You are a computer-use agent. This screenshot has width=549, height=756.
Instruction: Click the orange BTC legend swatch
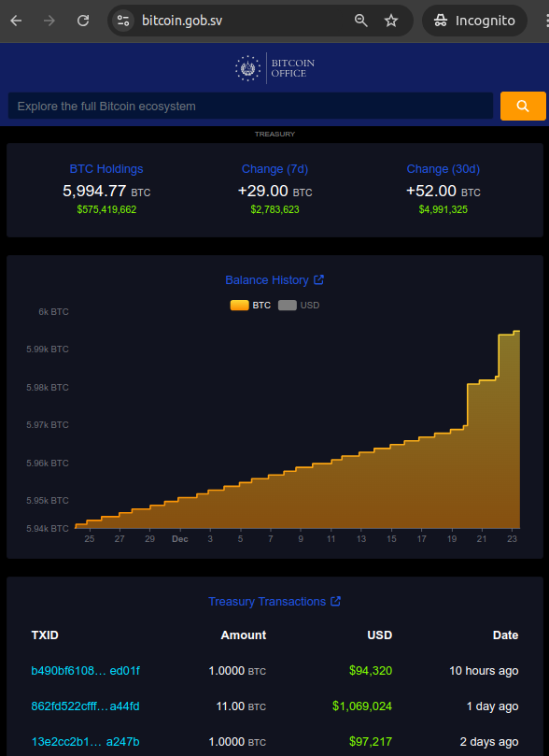pos(239,306)
